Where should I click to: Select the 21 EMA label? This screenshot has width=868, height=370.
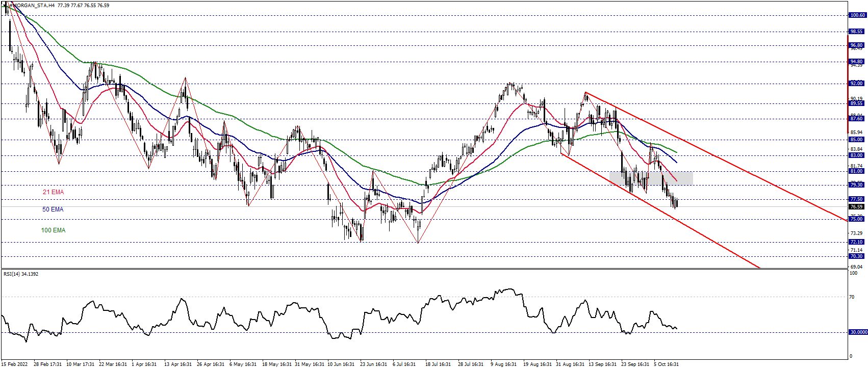(x=53, y=192)
